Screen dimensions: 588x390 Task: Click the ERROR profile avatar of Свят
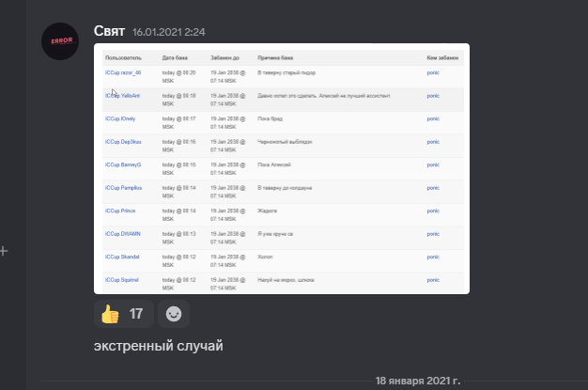60,41
